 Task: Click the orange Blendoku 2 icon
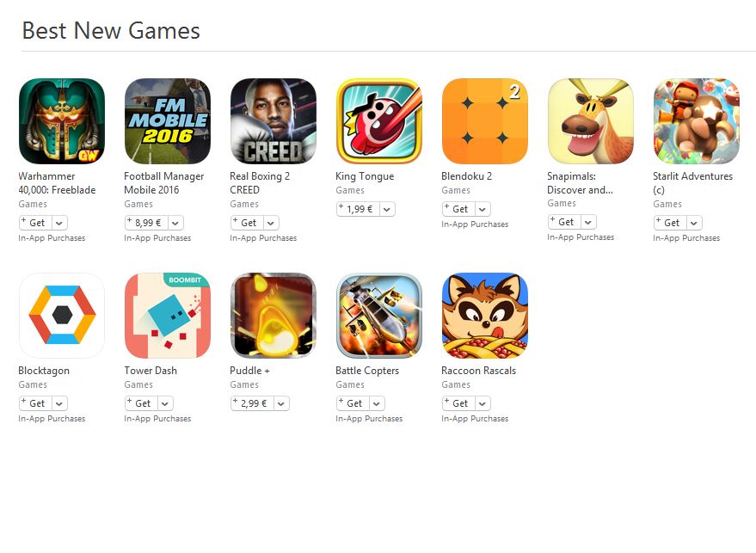[484, 121]
